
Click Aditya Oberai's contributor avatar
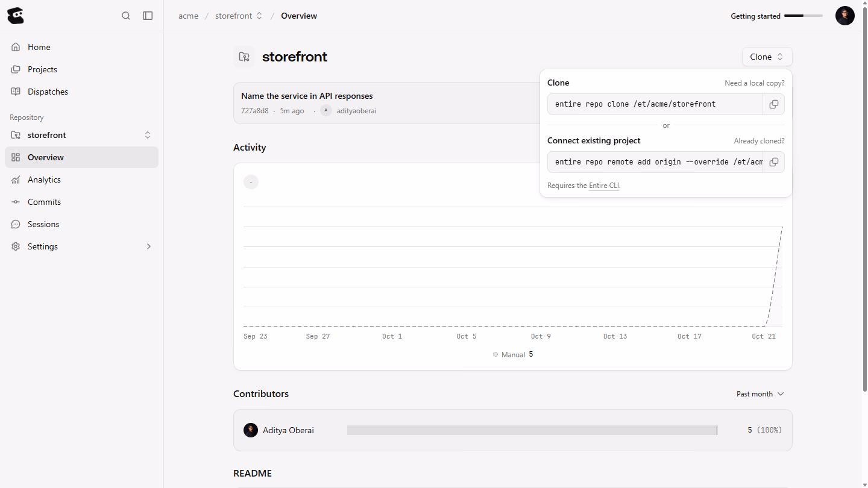251,430
